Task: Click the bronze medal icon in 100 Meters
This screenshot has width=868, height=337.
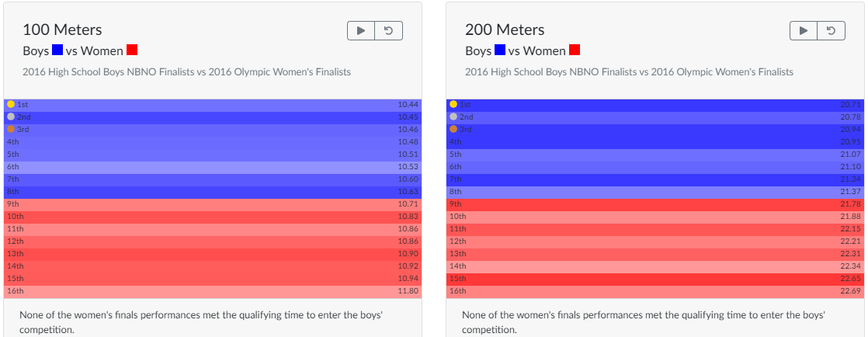Action: coord(11,129)
